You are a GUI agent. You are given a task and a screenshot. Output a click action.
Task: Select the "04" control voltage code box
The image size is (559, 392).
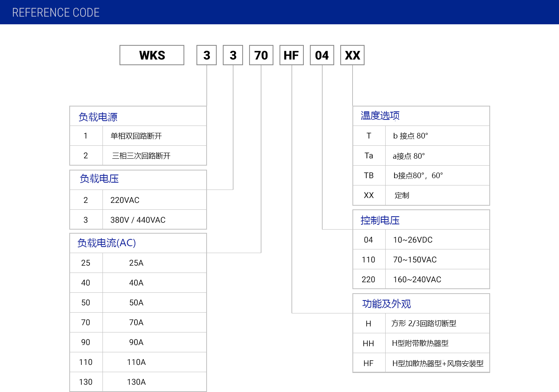pos(322,55)
